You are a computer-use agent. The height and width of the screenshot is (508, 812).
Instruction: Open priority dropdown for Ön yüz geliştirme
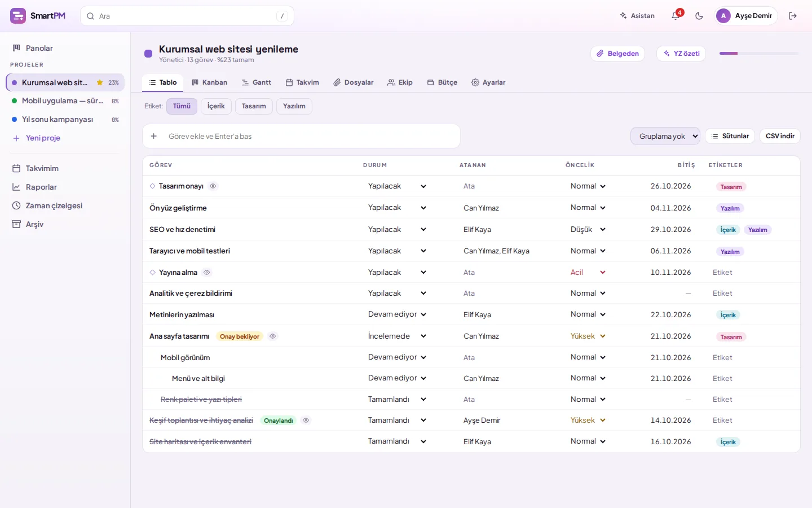tap(588, 208)
